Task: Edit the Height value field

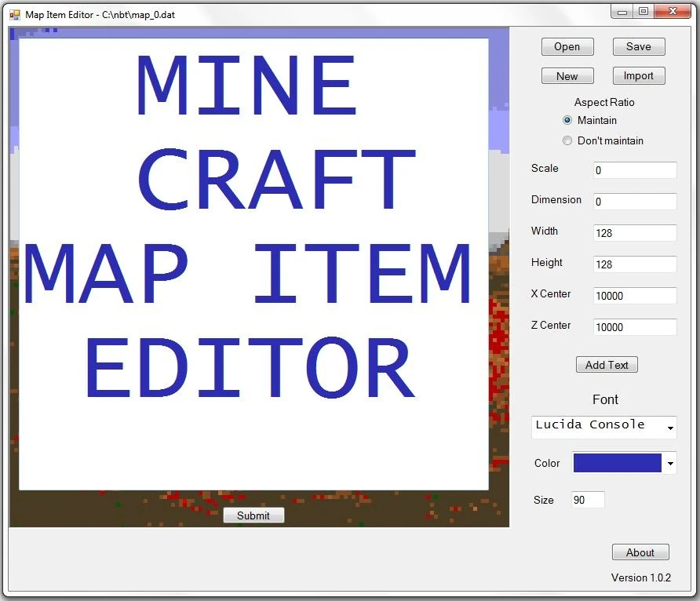Action: click(x=634, y=264)
